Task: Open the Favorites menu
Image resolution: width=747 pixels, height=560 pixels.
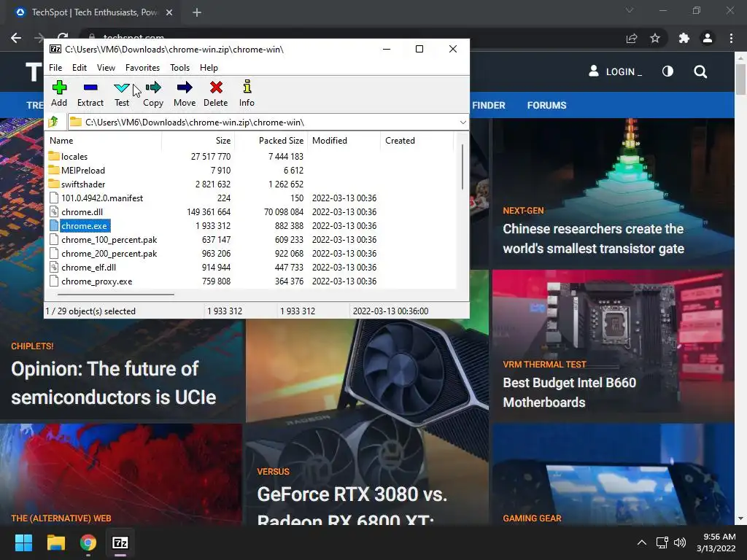Action: (x=142, y=68)
